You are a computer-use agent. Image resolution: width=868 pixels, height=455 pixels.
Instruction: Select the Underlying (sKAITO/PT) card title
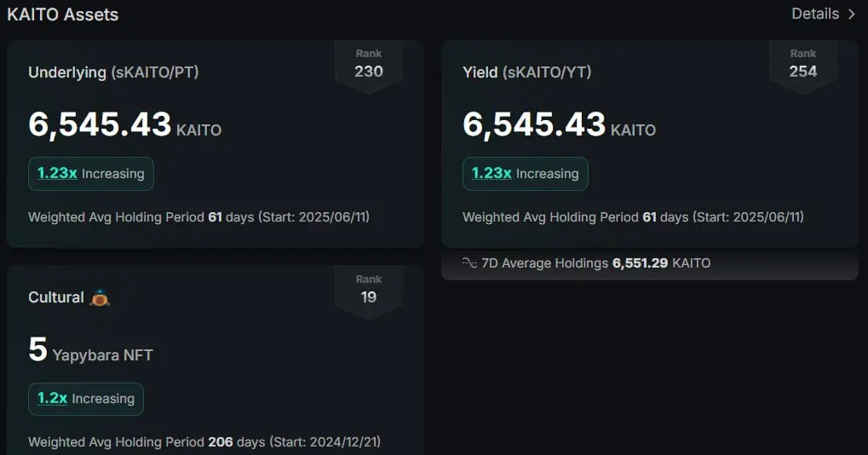coord(113,72)
